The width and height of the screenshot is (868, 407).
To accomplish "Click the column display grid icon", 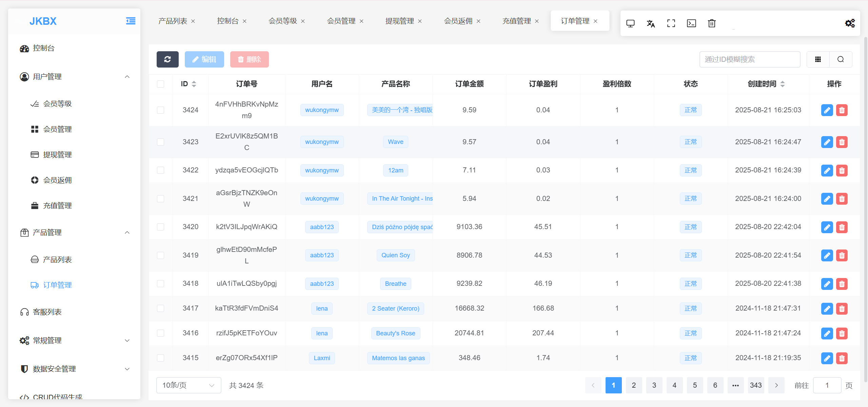I will tap(818, 59).
